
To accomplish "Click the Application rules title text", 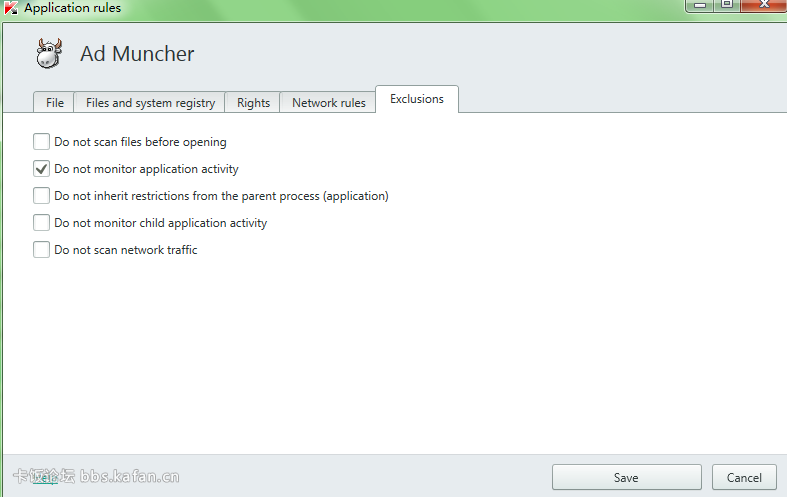I will [x=73, y=8].
